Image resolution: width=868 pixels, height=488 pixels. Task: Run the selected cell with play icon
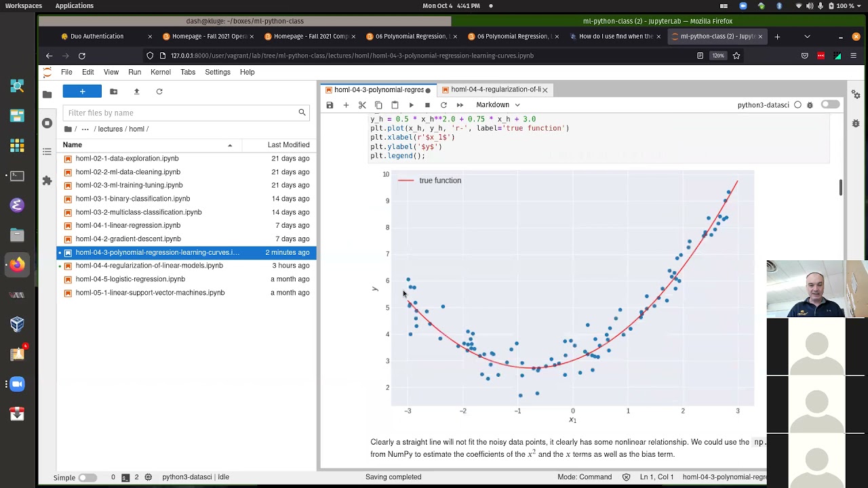[411, 105]
